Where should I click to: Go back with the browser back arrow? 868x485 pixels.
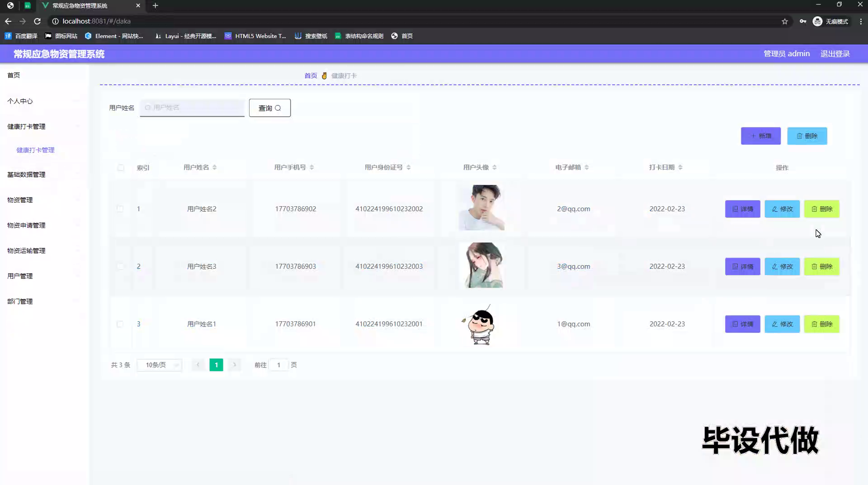(8, 21)
